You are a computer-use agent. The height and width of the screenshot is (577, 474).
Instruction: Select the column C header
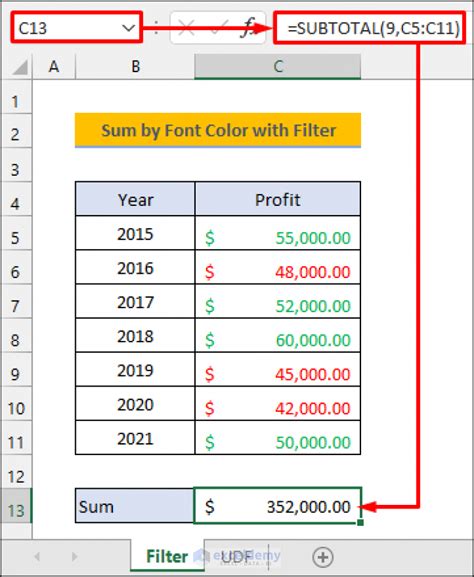click(278, 67)
